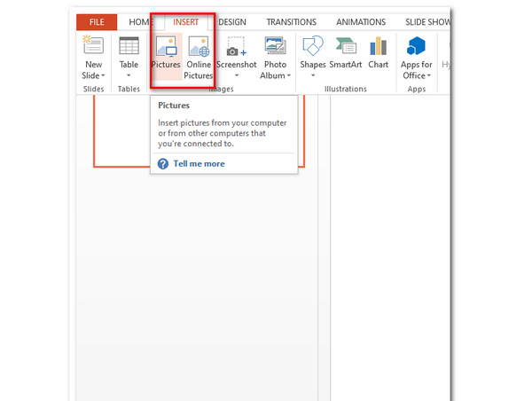Expand the New Slide dropdown arrow

pos(103,75)
